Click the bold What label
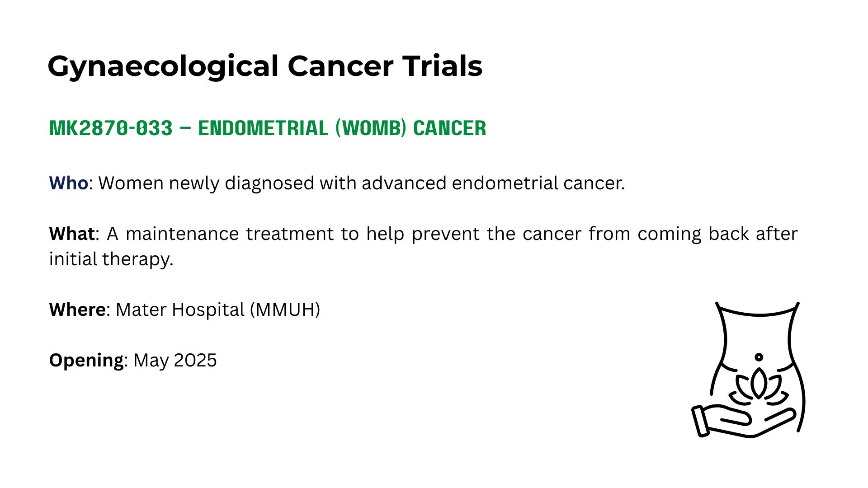 point(72,234)
